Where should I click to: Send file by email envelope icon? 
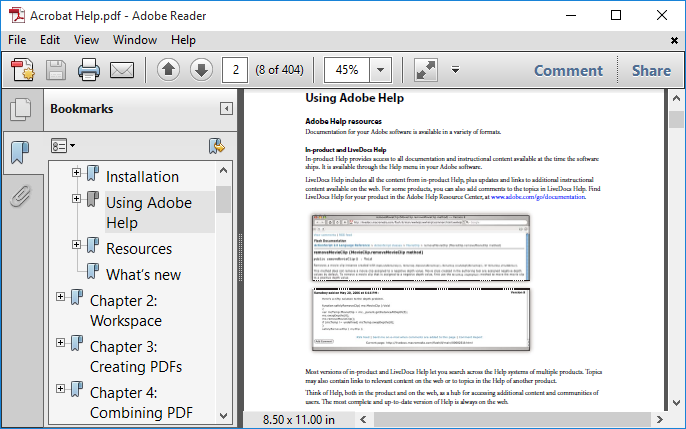pos(122,70)
